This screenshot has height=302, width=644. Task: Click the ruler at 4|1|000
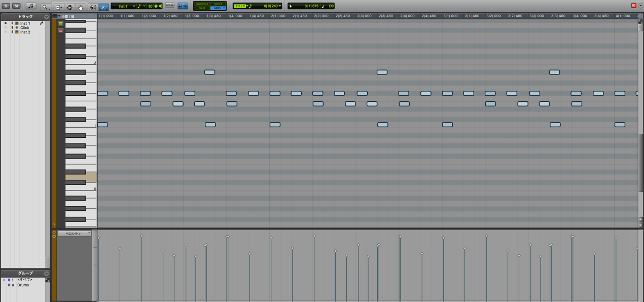tap(623, 16)
